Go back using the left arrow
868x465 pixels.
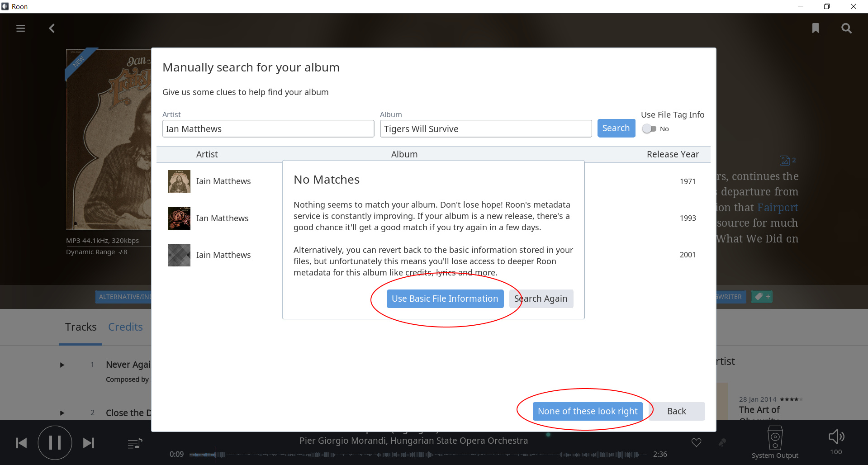[52, 28]
